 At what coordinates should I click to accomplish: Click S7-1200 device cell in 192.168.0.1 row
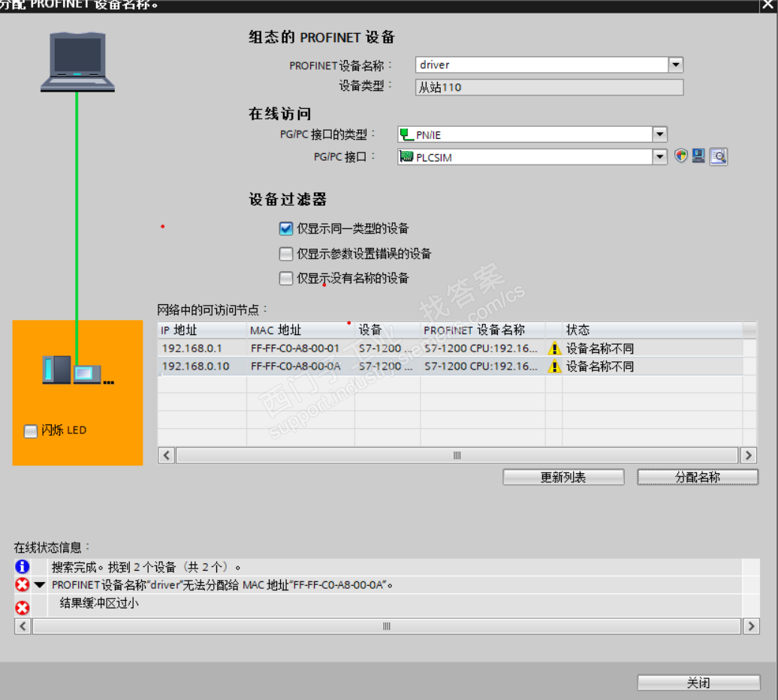tap(387, 348)
